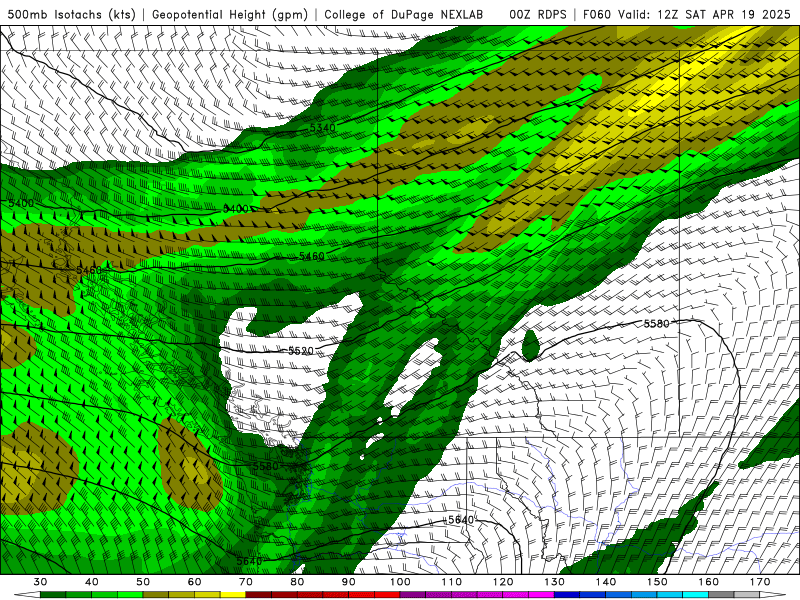Click the 5340 height contour label
This screenshot has width=800, height=600.
pyautogui.click(x=322, y=128)
